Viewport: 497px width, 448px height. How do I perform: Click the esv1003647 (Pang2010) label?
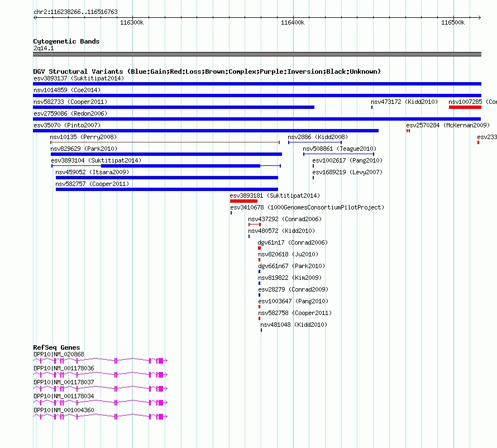[293, 301]
